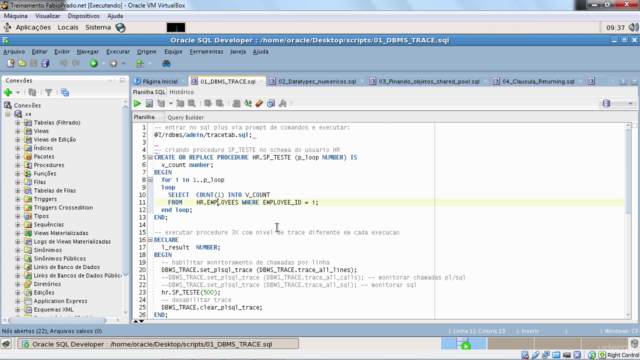Click the 09:37 clock in top panel
Screen dimensions: 640x360
pos(616,27)
